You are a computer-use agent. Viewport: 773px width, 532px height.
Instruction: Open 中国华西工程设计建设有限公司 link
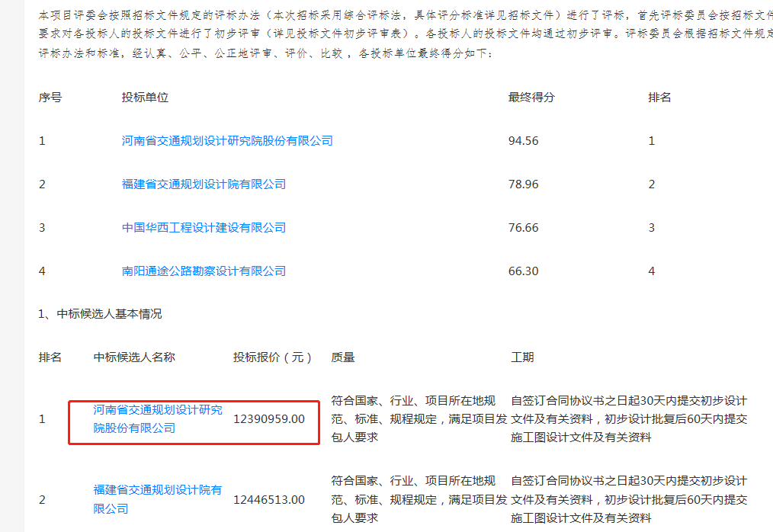pyautogui.click(x=204, y=228)
